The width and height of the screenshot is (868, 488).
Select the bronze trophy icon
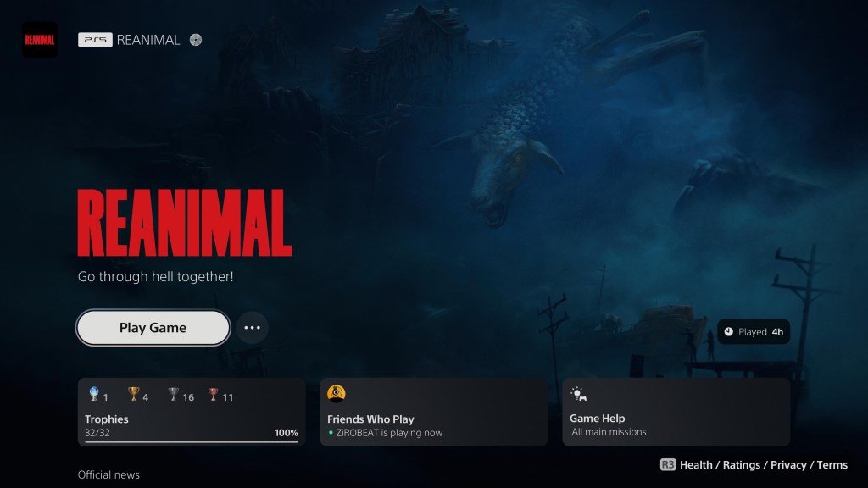pos(214,394)
